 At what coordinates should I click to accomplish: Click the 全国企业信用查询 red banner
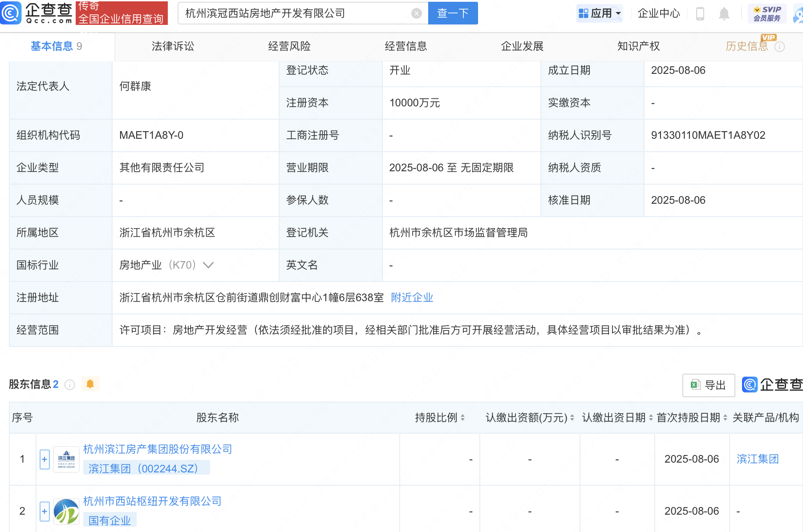[x=122, y=13]
